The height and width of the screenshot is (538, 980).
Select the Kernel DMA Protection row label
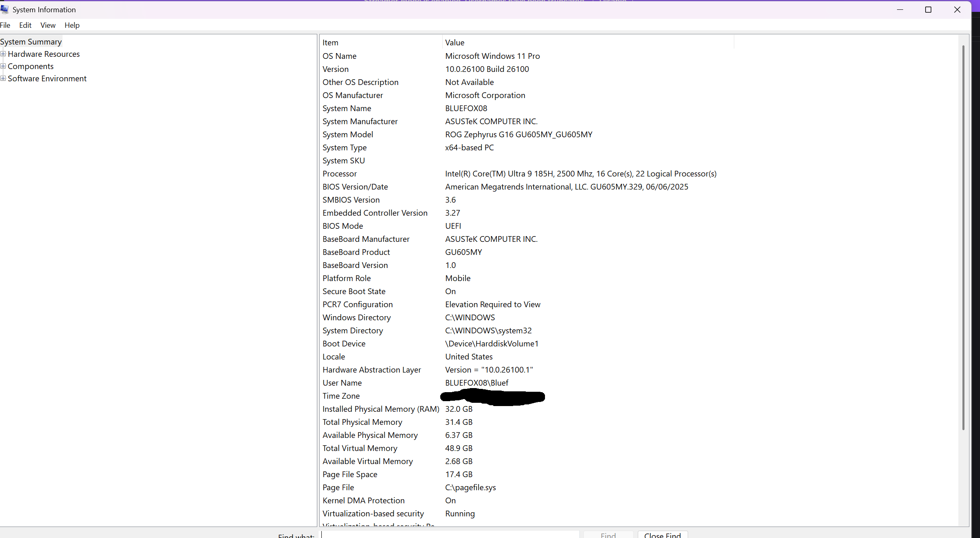tap(363, 500)
